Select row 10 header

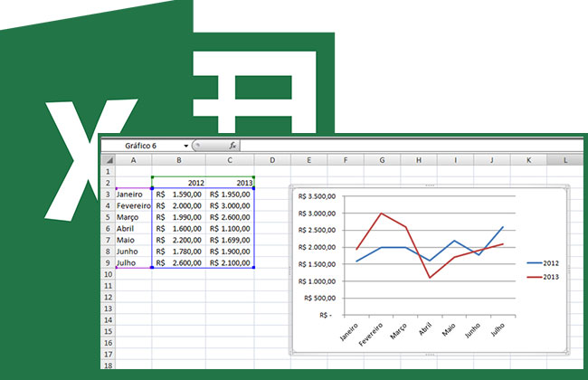click(x=108, y=274)
